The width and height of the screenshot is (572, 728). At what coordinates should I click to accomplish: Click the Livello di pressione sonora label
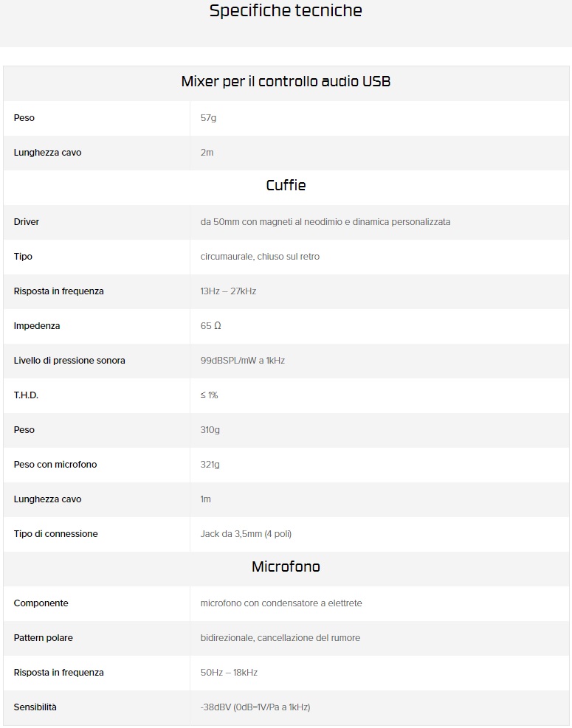coord(69,361)
